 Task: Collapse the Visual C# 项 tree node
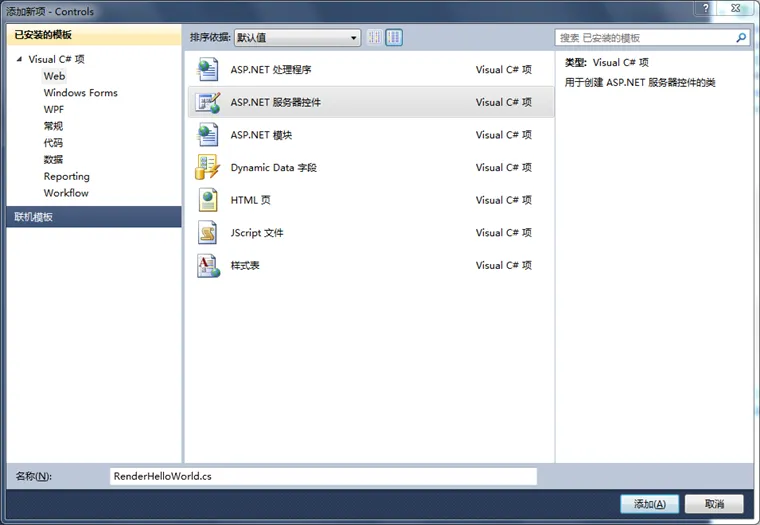pyautogui.click(x=19, y=59)
